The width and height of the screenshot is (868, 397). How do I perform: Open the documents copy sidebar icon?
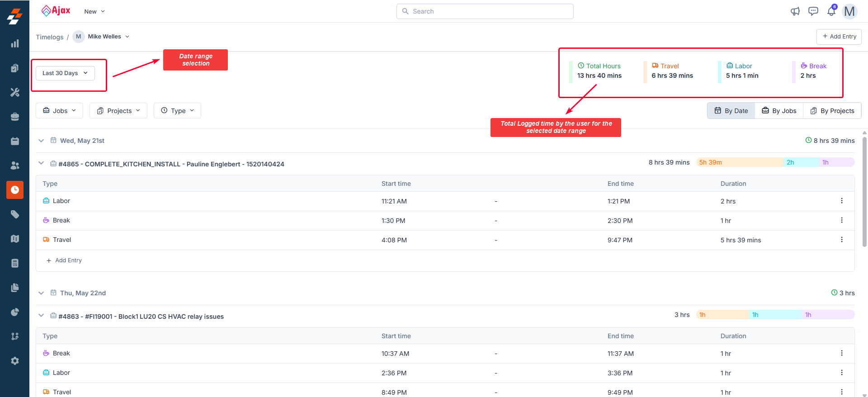coord(15,288)
